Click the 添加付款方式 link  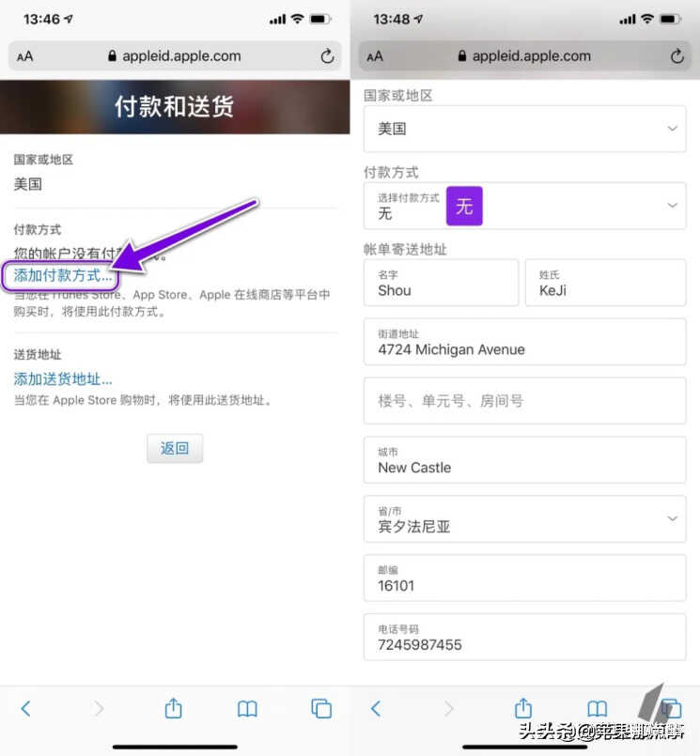pyautogui.click(x=62, y=275)
